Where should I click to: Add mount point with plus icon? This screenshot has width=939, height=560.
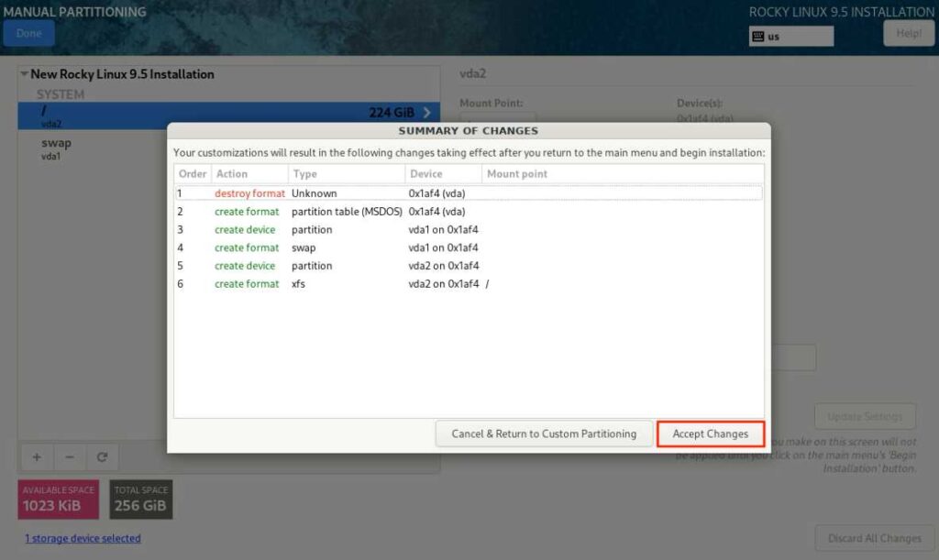pyautogui.click(x=37, y=457)
